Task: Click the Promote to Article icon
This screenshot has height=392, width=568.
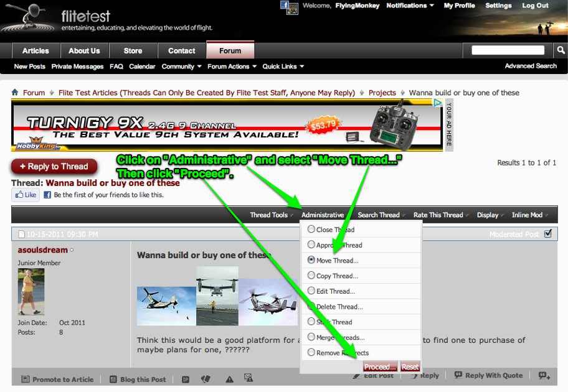Action: pos(26,380)
